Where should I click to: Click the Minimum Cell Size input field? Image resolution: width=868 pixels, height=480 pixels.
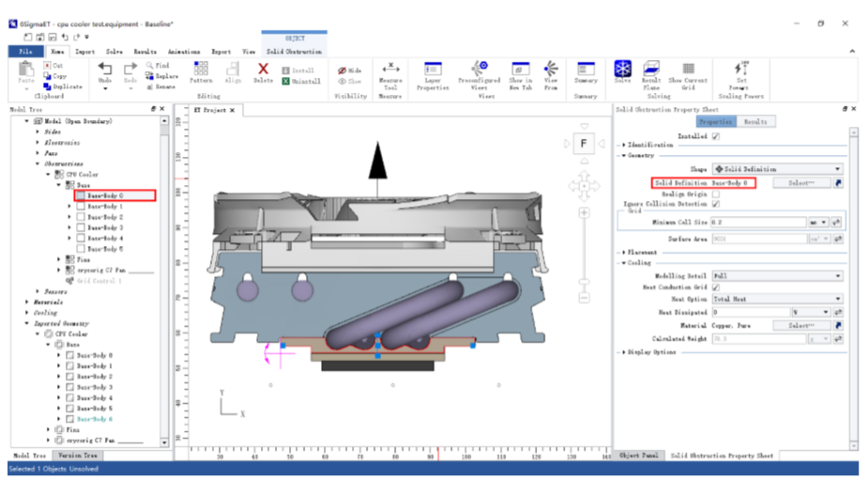tap(757, 223)
